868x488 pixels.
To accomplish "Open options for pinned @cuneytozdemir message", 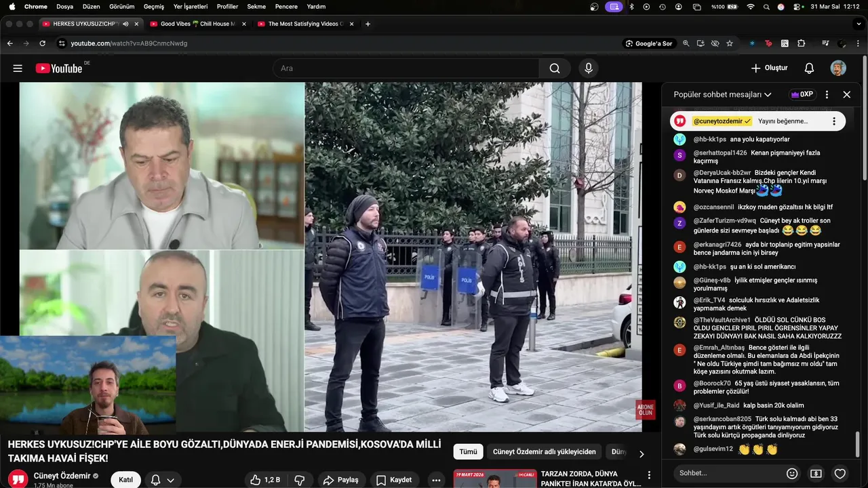I will [834, 121].
